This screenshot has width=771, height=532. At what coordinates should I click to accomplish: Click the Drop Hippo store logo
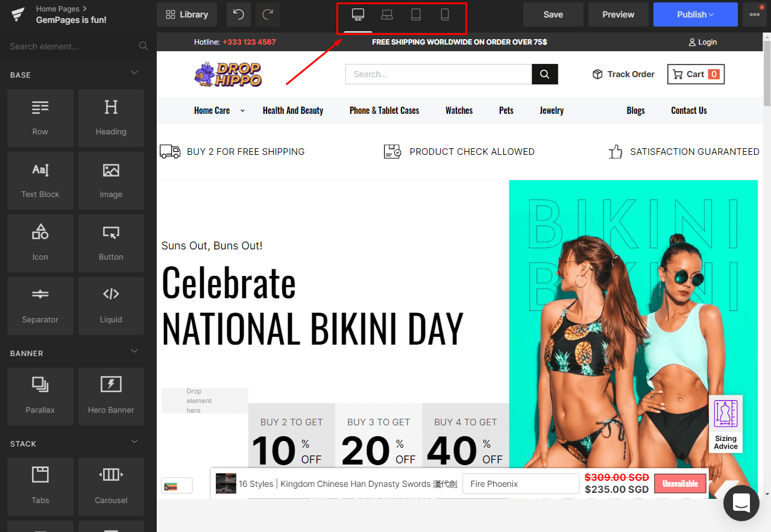[x=228, y=75]
